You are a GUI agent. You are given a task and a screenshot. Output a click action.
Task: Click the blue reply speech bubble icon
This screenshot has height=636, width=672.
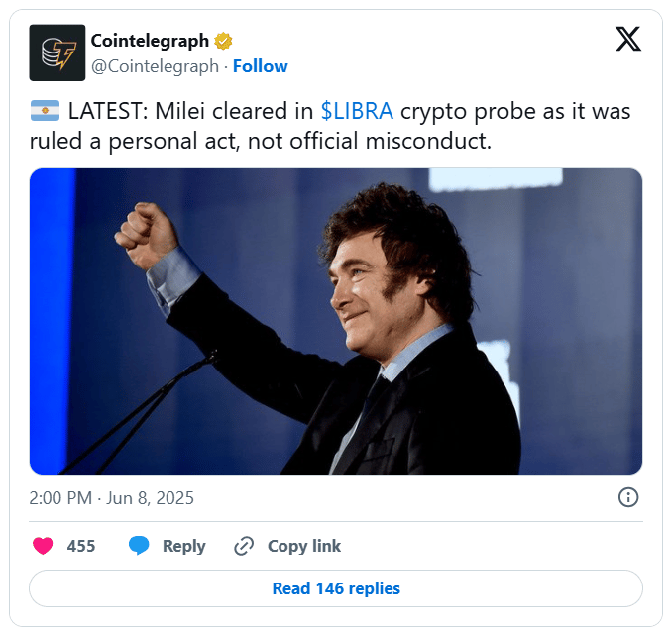click(139, 545)
